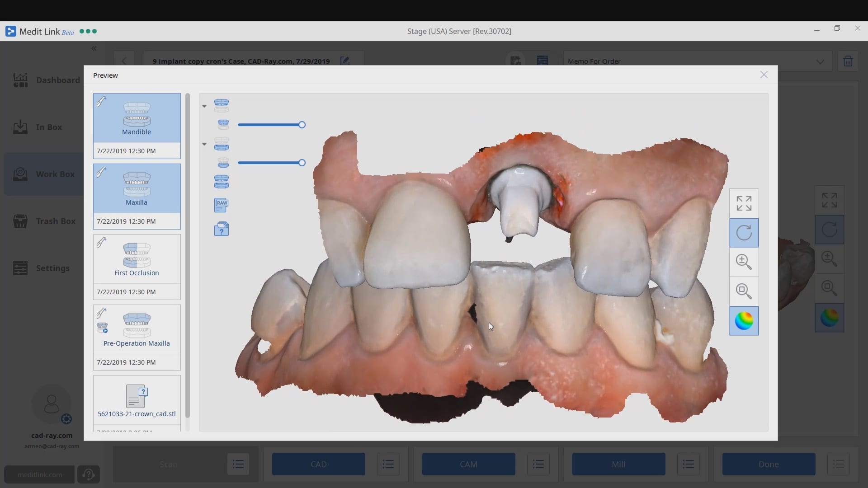
Task: Click the meditlink.com link button
Action: [x=40, y=474]
